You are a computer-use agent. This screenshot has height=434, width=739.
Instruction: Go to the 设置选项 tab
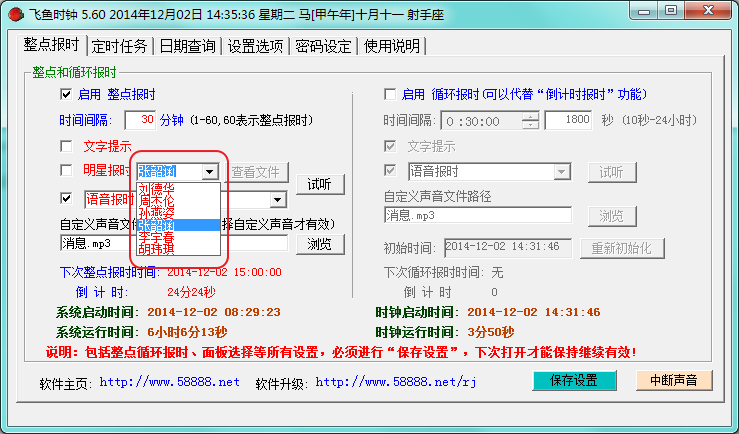click(255, 46)
